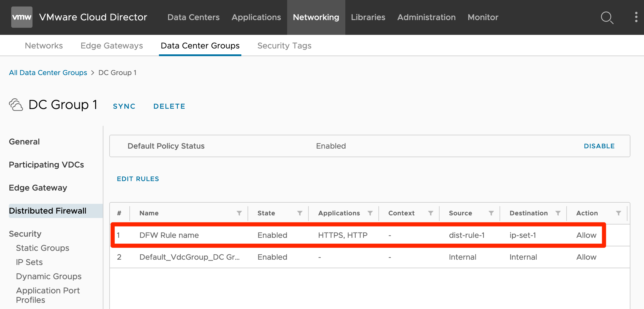The width and height of the screenshot is (644, 309).
Task: Open Participating VDCs in the sidebar
Action: 46,165
